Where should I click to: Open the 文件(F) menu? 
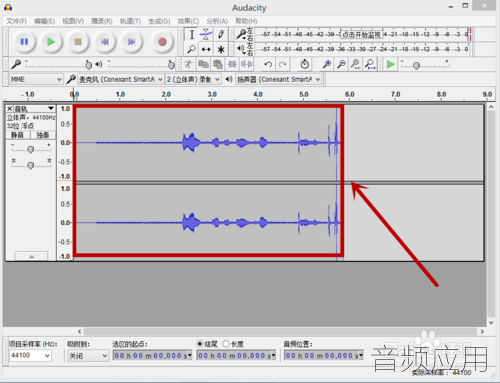click(x=16, y=21)
